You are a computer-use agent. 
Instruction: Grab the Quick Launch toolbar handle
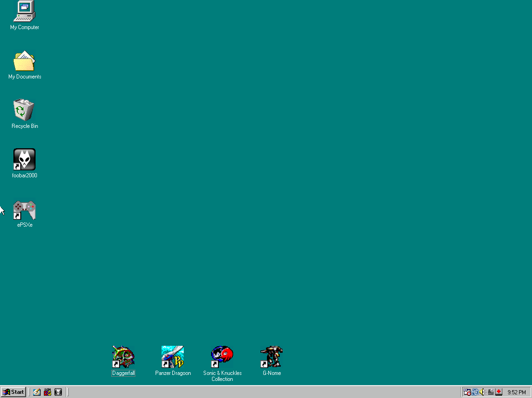(x=30, y=392)
